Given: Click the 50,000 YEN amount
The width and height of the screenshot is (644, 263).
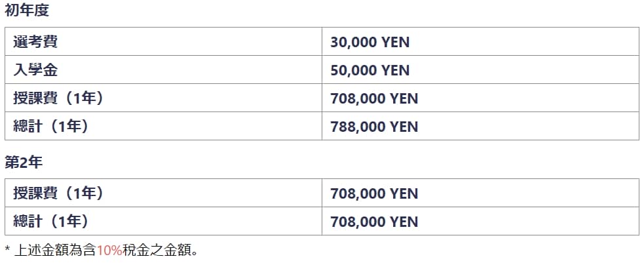Looking at the screenshot, I should click(370, 70).
